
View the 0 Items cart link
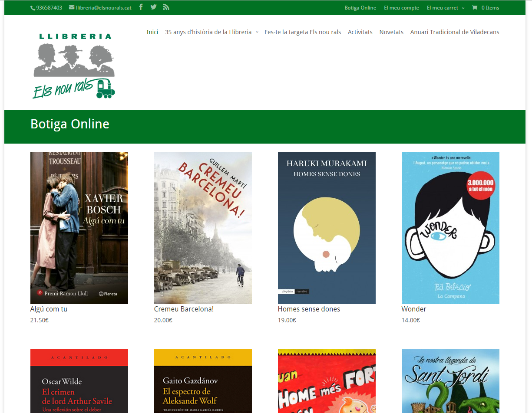pyautogui.click(x=490, y=8)
